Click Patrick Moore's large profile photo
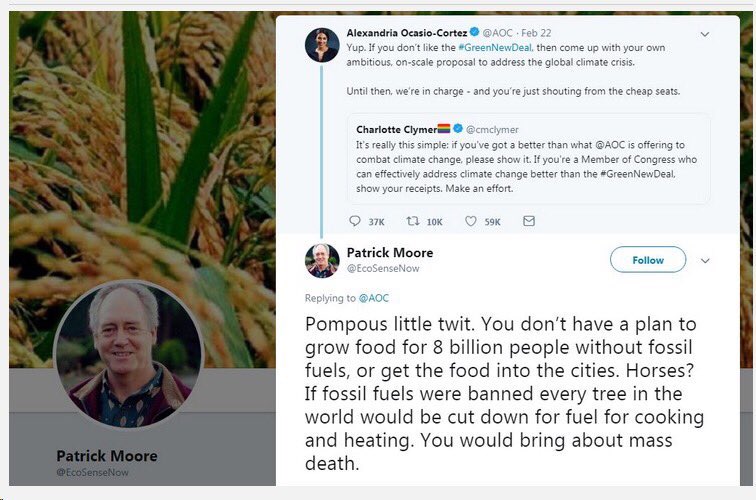 coord(128,338)
